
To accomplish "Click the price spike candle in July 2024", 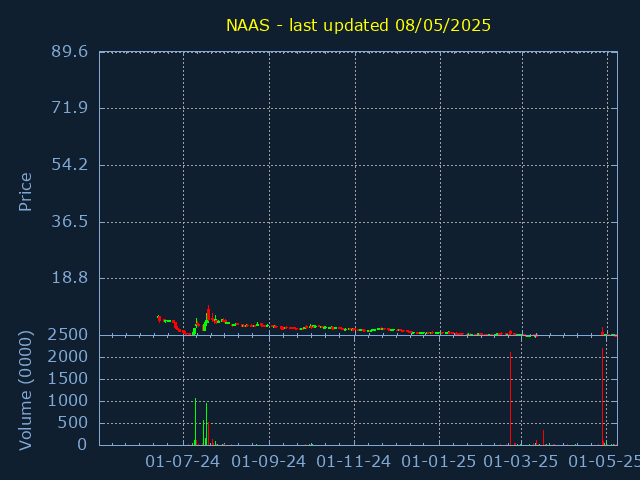I will (x=208, y=314).
